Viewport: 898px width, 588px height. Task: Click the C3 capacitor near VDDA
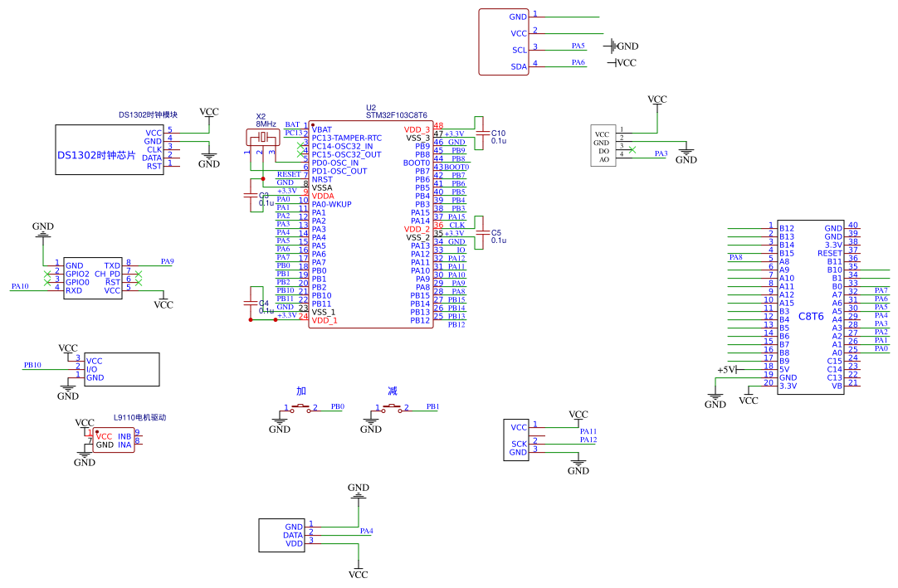point(251,195)
